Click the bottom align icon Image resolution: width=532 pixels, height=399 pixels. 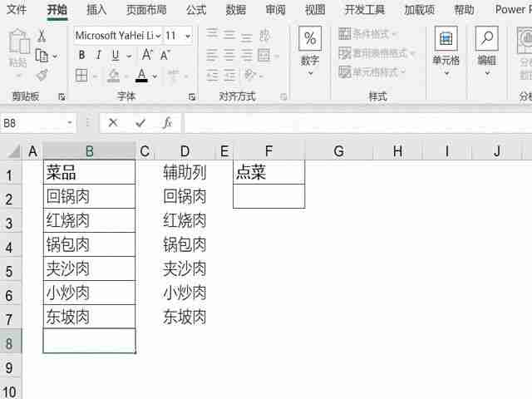(247, 37)
